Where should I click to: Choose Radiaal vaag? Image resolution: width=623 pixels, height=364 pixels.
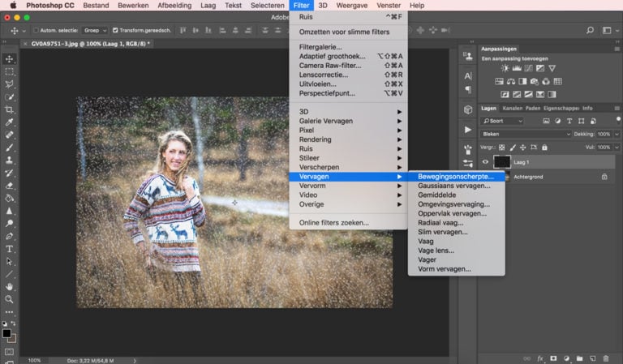click(457, 223)
